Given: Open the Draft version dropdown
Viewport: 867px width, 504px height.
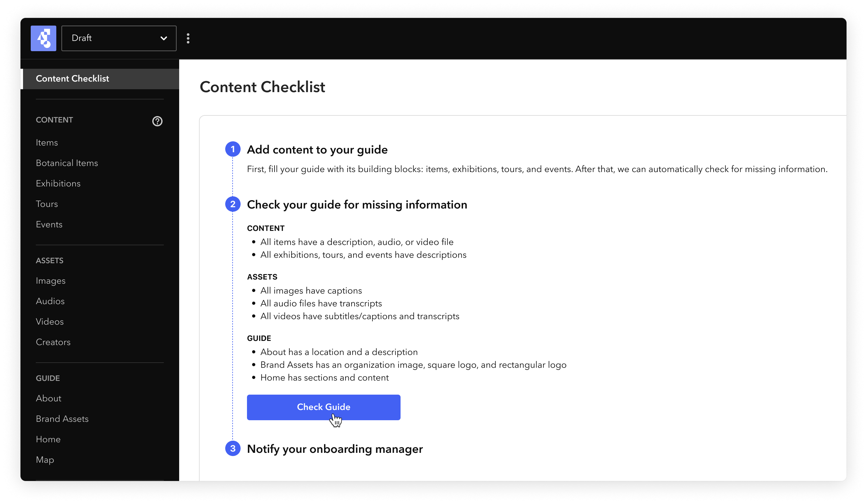Looking at the screenshot, I should [119, 38].
